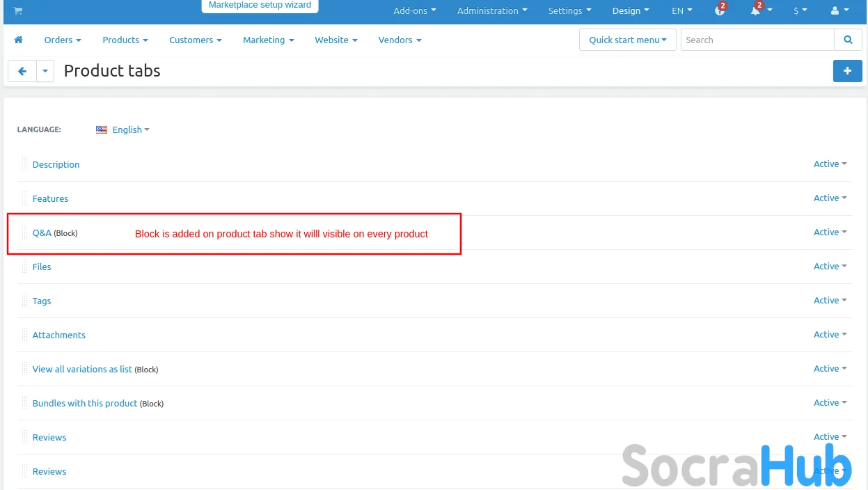Viewport: 868px width, 490px height.
Task: Click the back arrow button
Action: [22, 71]
